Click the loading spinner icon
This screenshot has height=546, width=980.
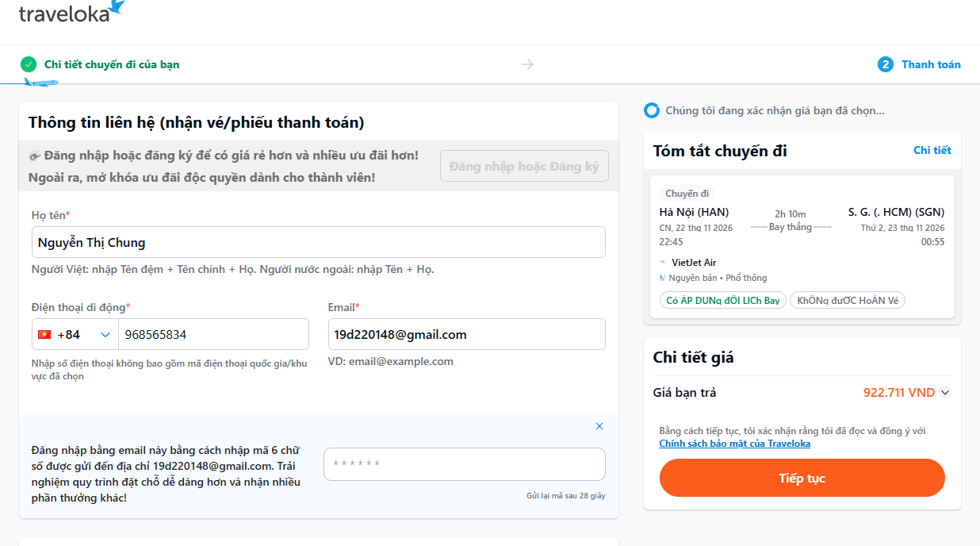(x=652, y=110)
